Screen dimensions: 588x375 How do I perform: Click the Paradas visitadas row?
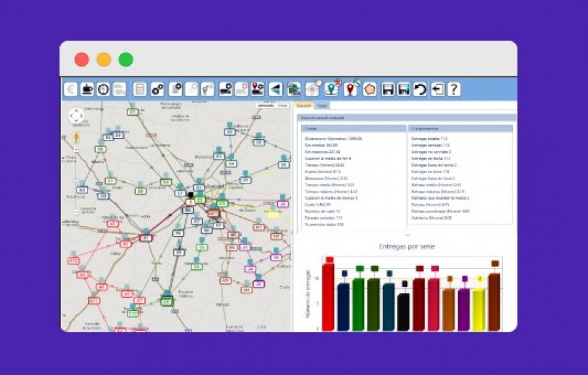coord(323,218)
